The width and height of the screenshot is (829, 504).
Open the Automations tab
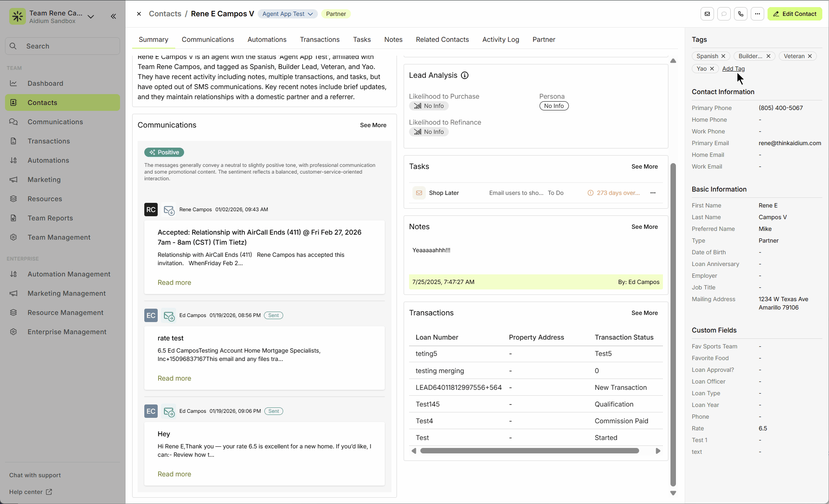(267, 39)
